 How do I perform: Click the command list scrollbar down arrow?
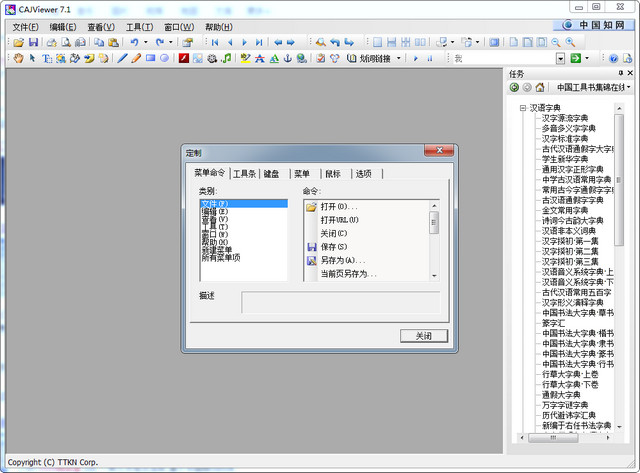coord(434,276)
